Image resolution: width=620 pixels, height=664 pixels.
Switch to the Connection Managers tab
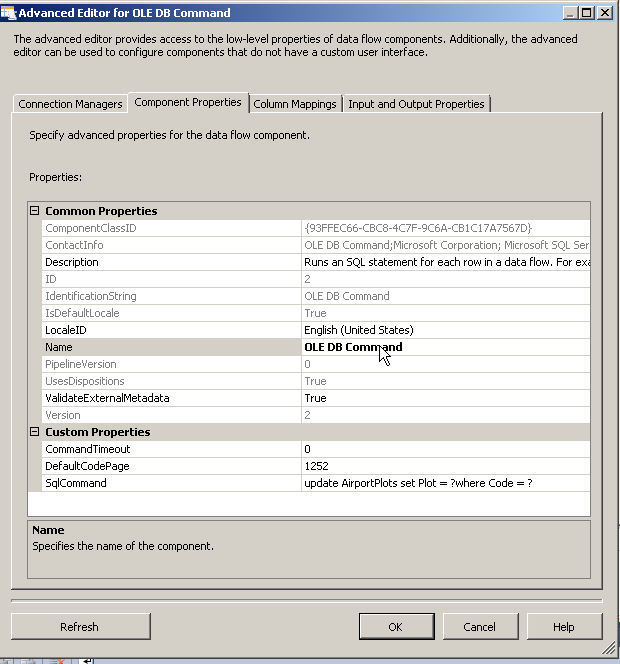pyautogui.click(x=70, y=104)
